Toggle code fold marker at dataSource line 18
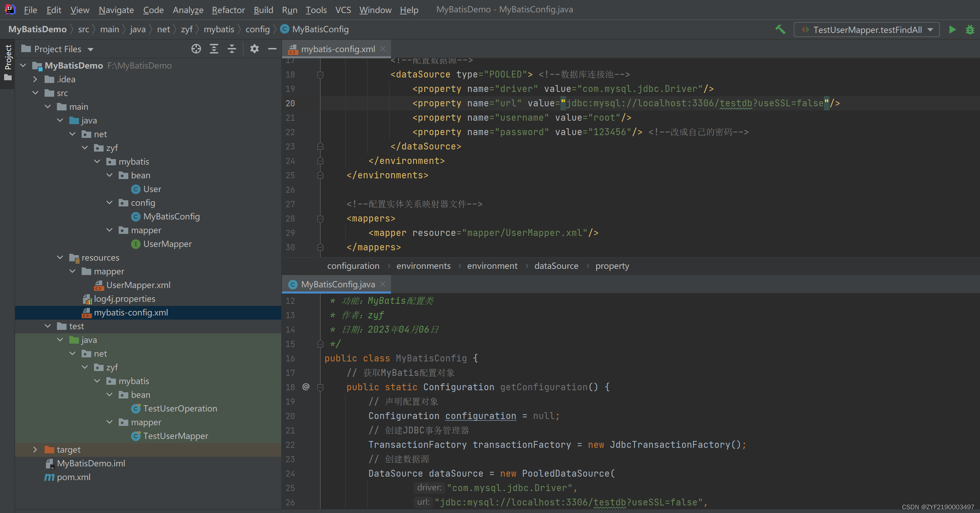Viewport: 980px width, 513px height. pos(320,74)
